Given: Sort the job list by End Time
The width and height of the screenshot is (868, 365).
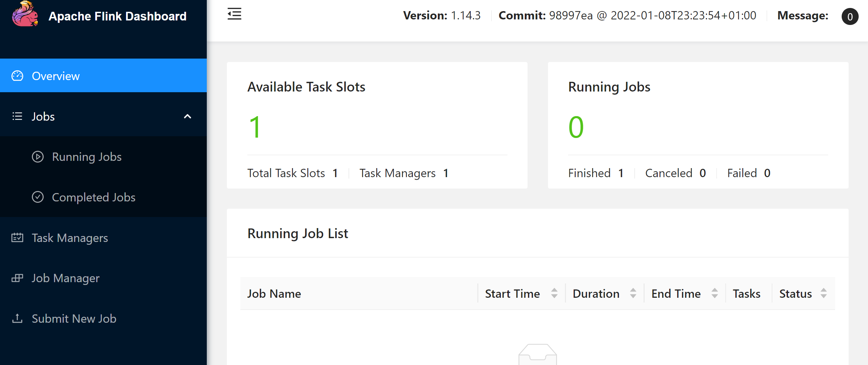Looking at the screenshot, I should pyautogui.click(x=714, y=293).
